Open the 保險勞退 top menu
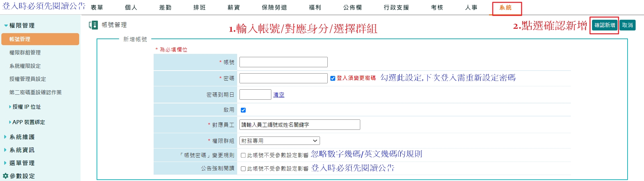644x181 pixels. click(x=274, y=7)
